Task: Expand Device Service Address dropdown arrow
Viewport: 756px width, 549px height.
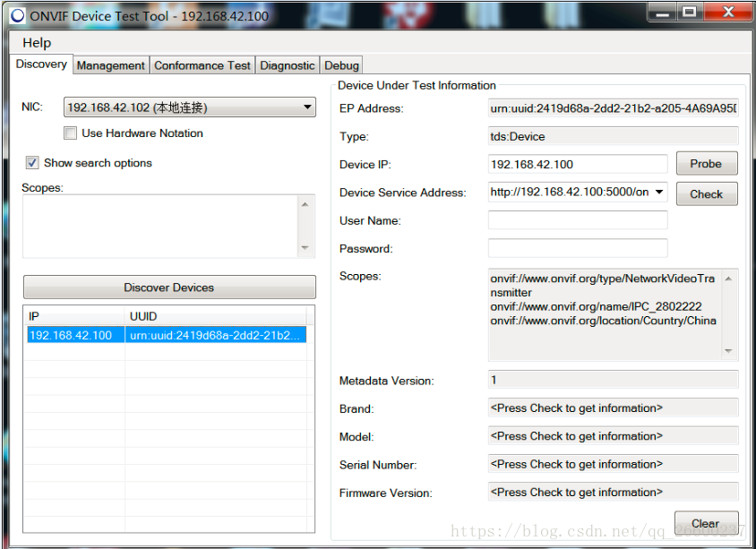Action: coord(659,192)
